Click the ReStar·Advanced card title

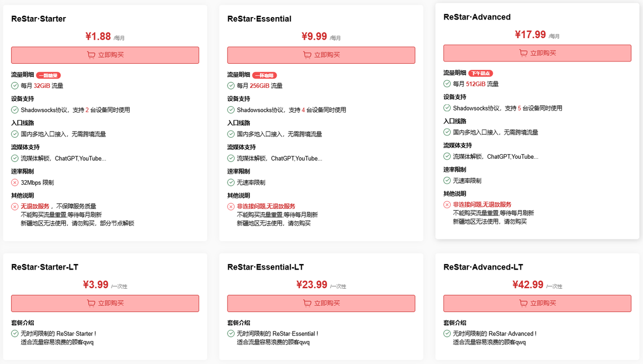tap(477, 17)
